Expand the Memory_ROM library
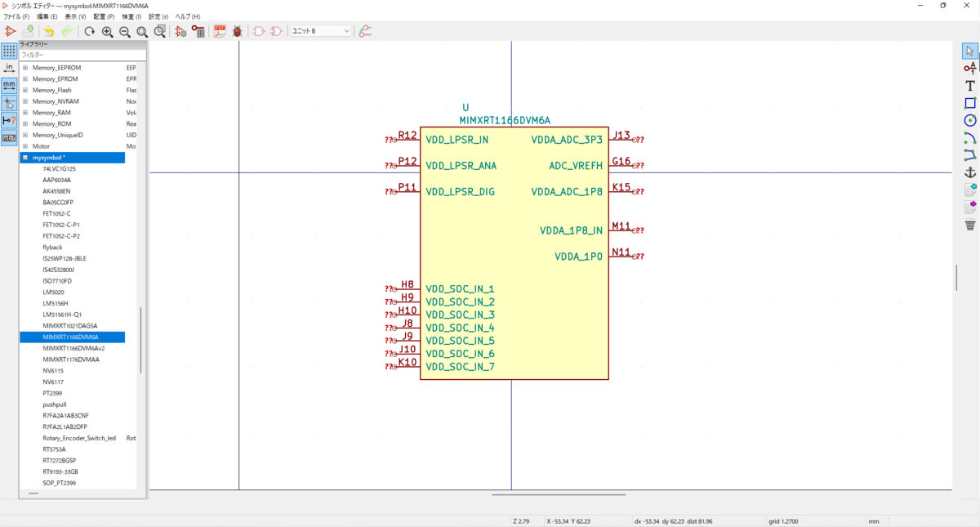 (25, 123)
